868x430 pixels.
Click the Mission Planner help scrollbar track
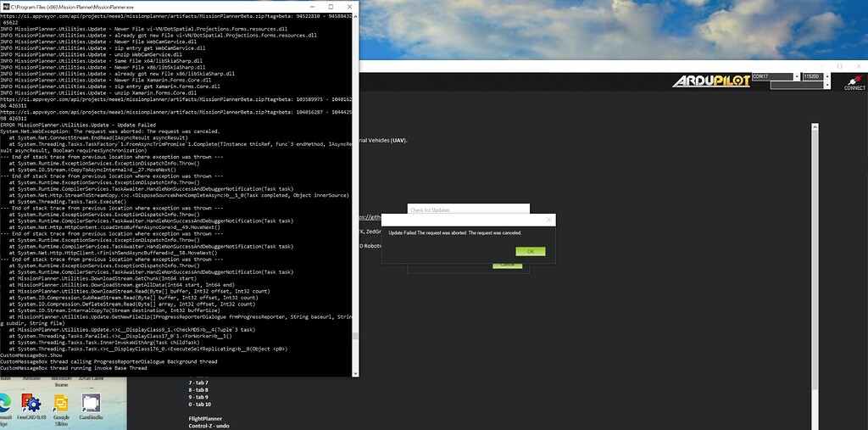click(815, 277)
